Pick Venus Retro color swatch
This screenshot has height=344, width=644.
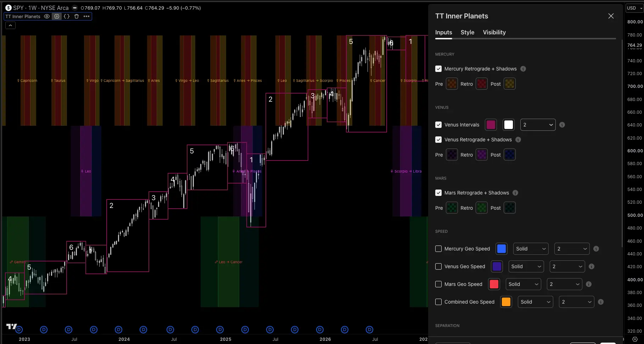pyautogui.click(x=482, y=155)
